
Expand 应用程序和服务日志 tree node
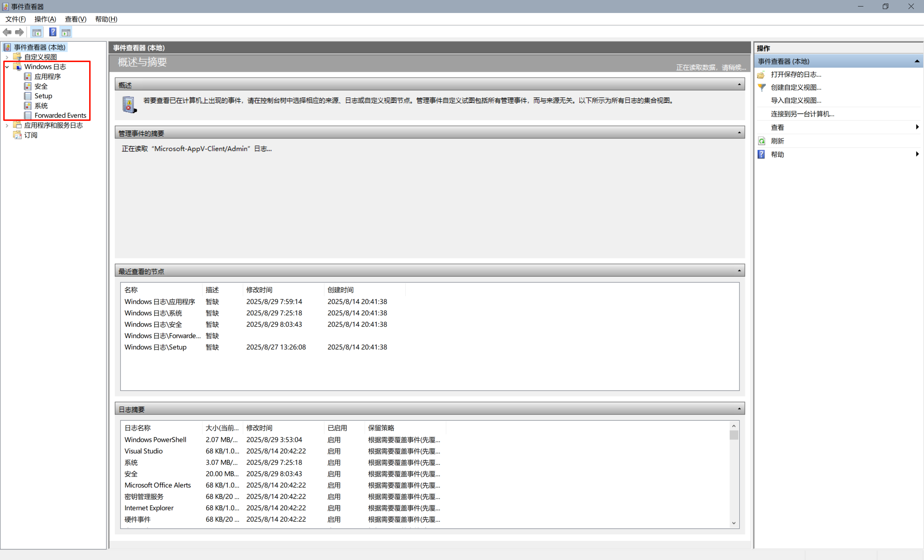[x=7, y=125]
